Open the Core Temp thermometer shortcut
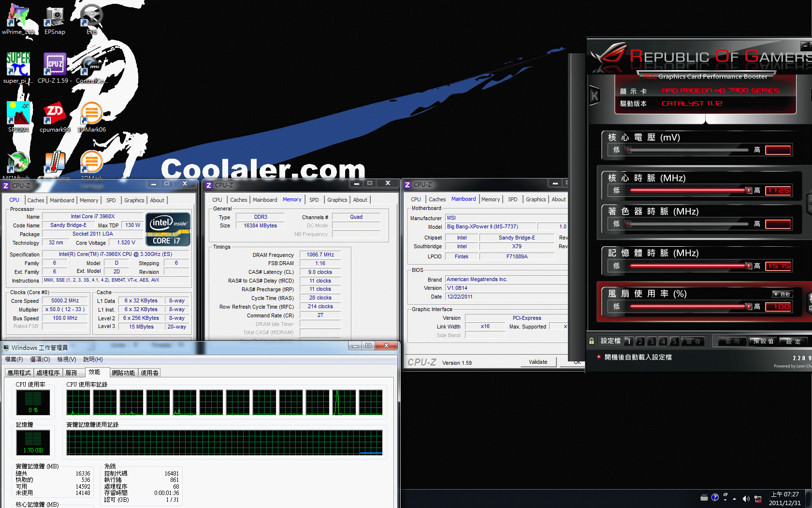Image resolution: width=812 pixels, height=508 pixels. [55, 164]
